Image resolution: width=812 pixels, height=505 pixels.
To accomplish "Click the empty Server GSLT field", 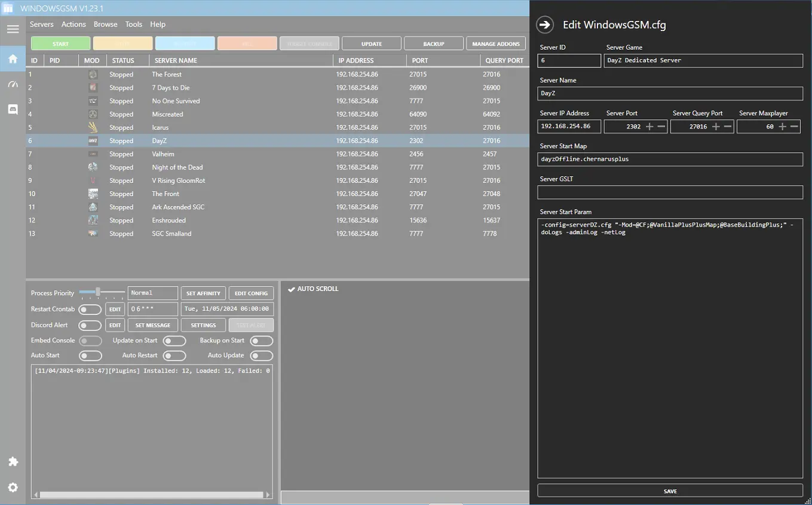I will (670, 192).
